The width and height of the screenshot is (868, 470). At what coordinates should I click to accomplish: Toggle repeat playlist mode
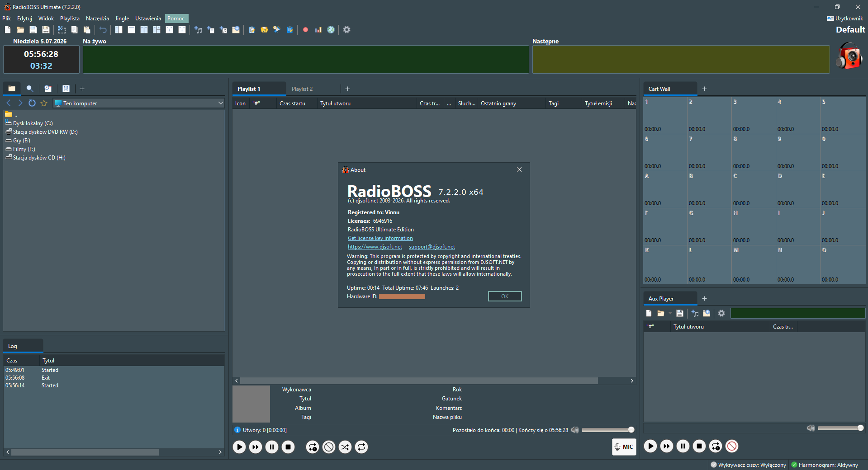(x=361, y=447)
